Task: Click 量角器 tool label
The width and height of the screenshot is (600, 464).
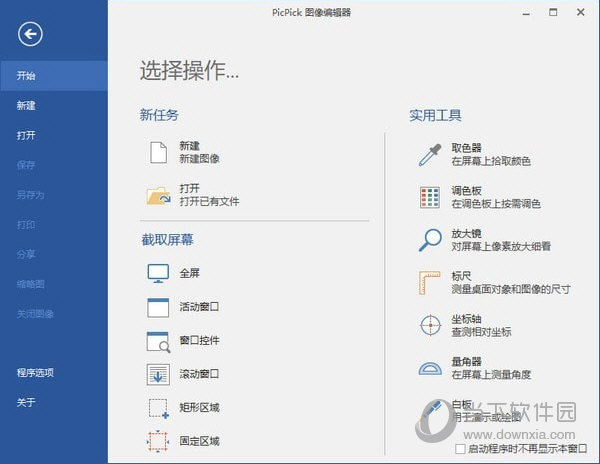Action: [x=466, y=361]
